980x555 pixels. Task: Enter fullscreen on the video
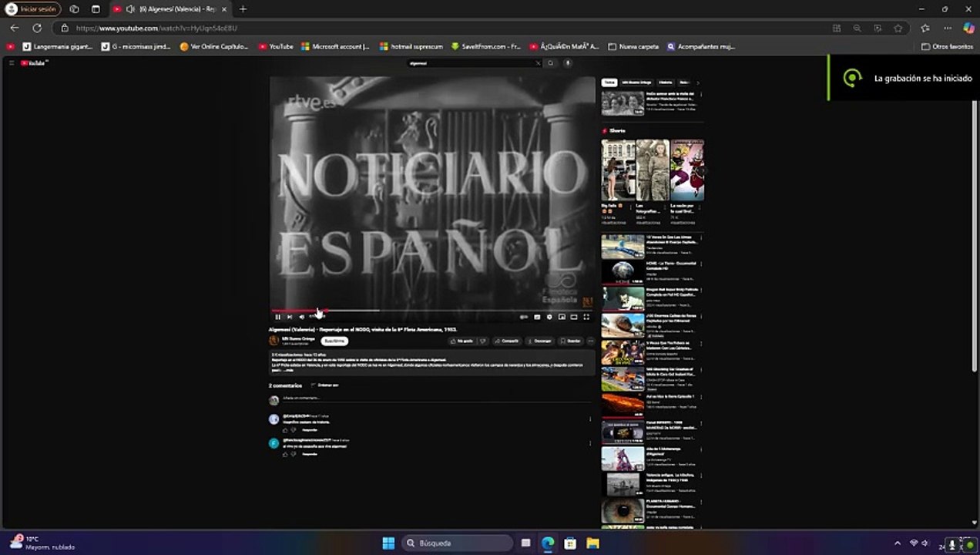point(586,317)
